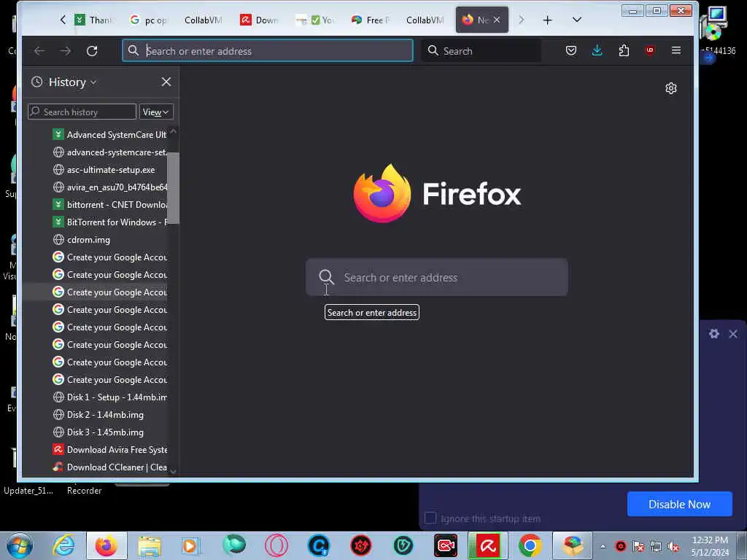Open new tab page settings gear
The width and height of the screenshot is (747, 560).
point(671,88)
